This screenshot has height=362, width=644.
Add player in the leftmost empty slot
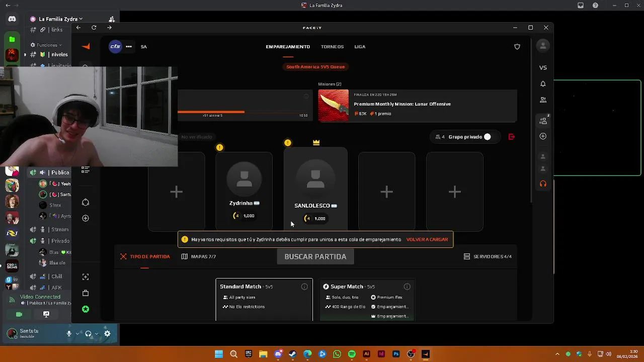click(176, 192)
